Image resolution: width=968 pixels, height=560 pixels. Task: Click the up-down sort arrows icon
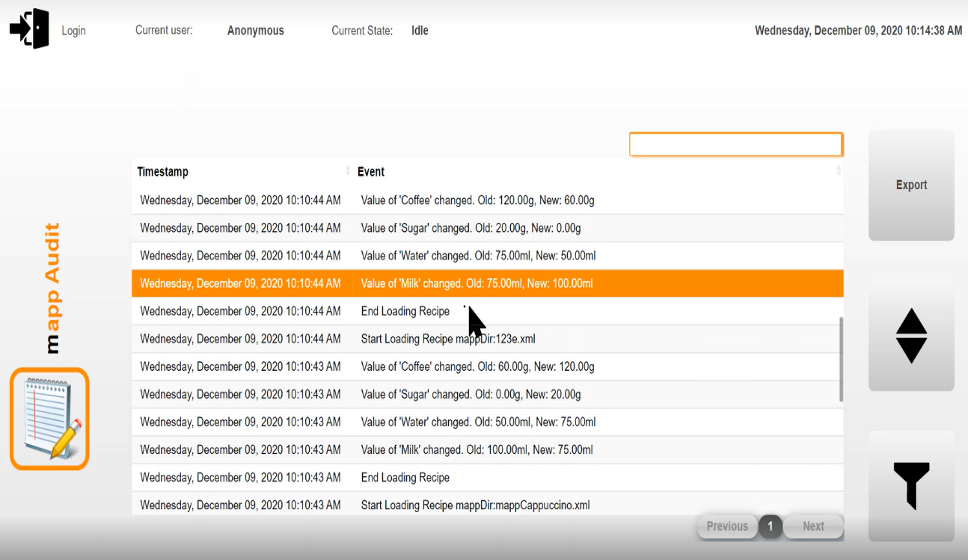pos(911,336)
